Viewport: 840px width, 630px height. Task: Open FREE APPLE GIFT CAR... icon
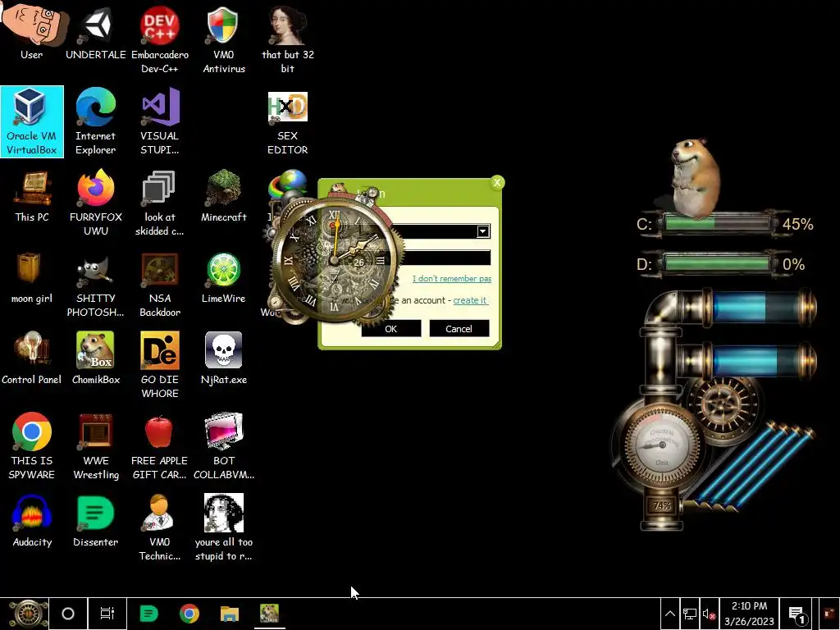tap(160, 445)
